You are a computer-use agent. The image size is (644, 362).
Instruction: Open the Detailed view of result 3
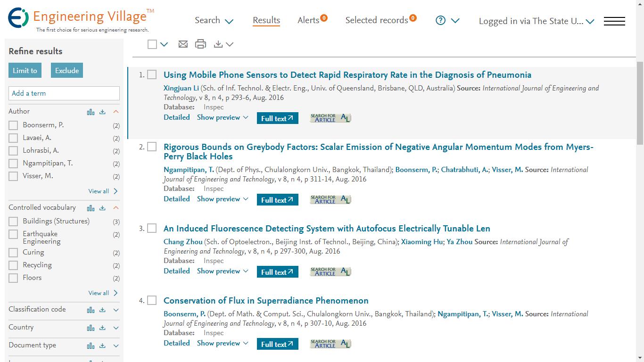177,271
